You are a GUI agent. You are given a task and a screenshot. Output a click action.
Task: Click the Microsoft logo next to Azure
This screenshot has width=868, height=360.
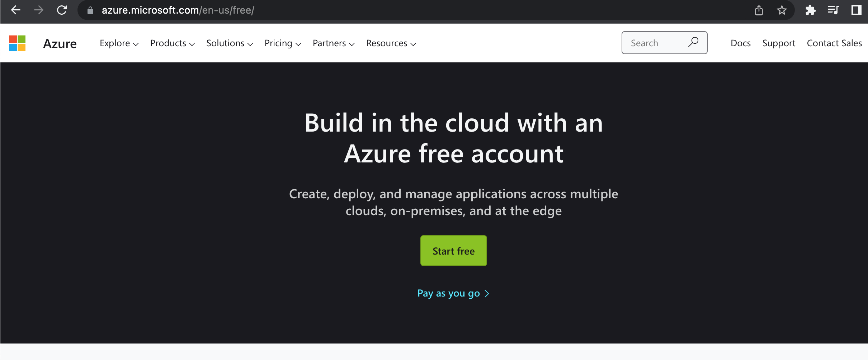(17, 43)
